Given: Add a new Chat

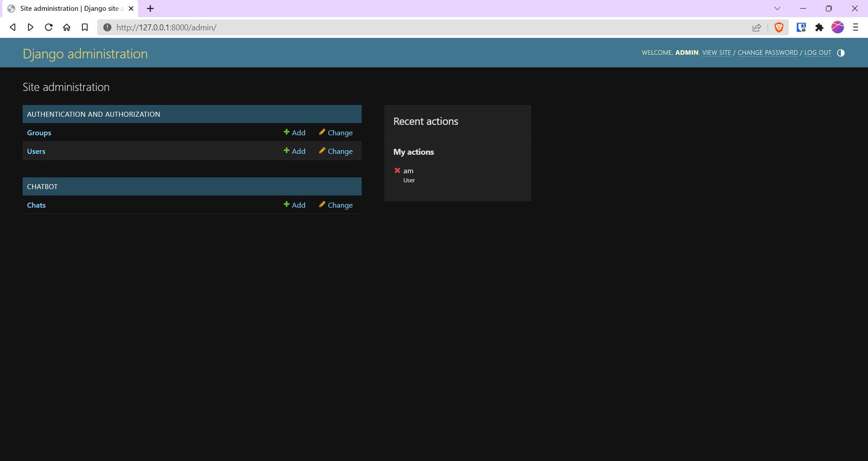Looking at the screenshot, I should tap(295, 205).
